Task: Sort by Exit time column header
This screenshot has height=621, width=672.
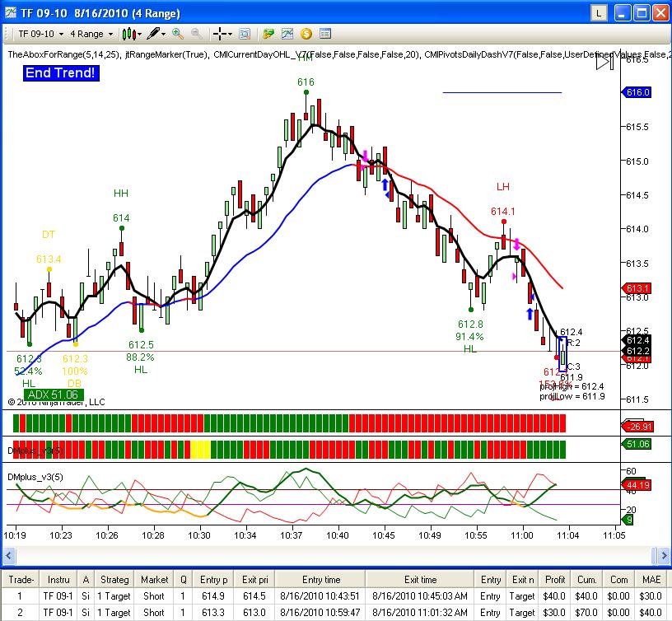Action: pyautogui.click(x=420, y=580)
